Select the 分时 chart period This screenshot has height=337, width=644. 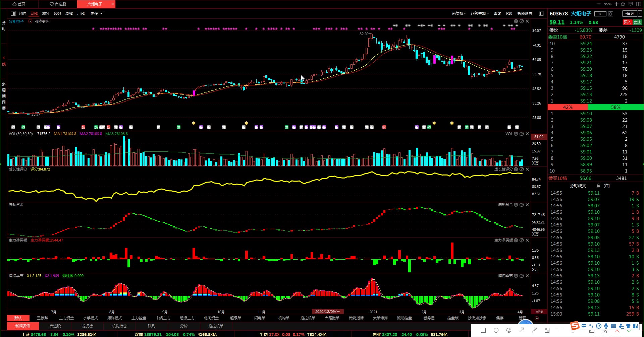pos(22,13)
